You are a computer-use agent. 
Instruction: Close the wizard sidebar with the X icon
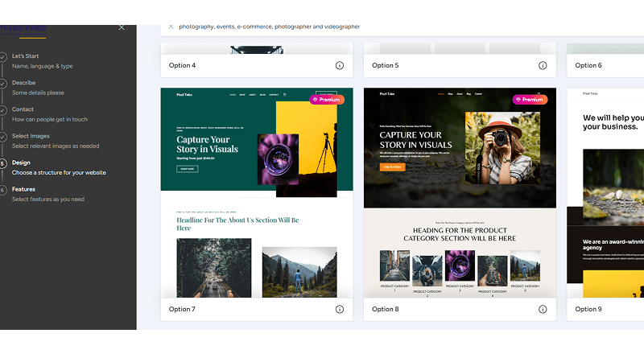coord(122,27)
